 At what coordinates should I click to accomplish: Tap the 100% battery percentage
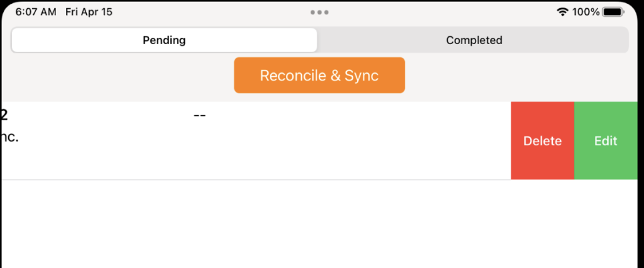point(586,13)
